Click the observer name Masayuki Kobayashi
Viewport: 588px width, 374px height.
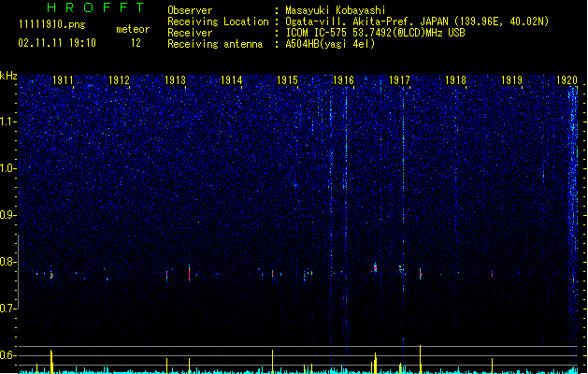[336, 10]
